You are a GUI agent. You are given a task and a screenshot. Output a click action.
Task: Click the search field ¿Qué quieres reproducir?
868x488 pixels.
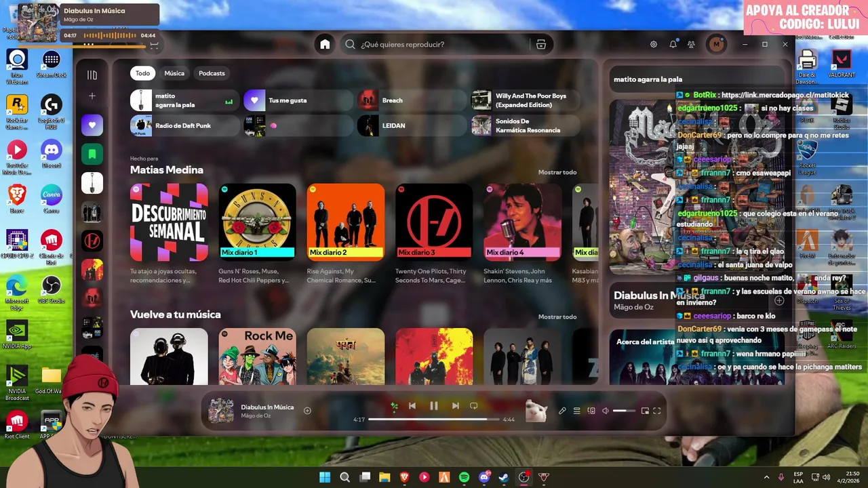(444, 44)
